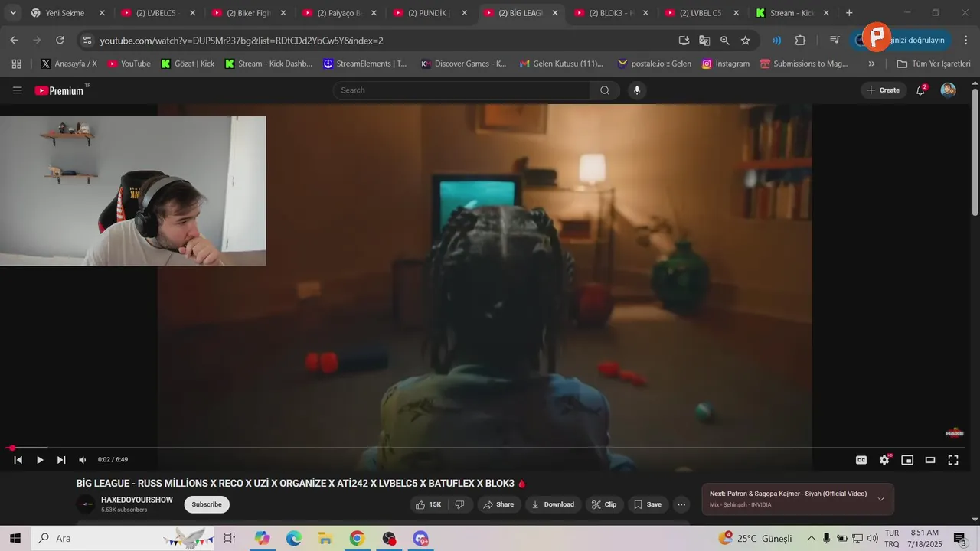Open the Create menu

tap(884, 90)
